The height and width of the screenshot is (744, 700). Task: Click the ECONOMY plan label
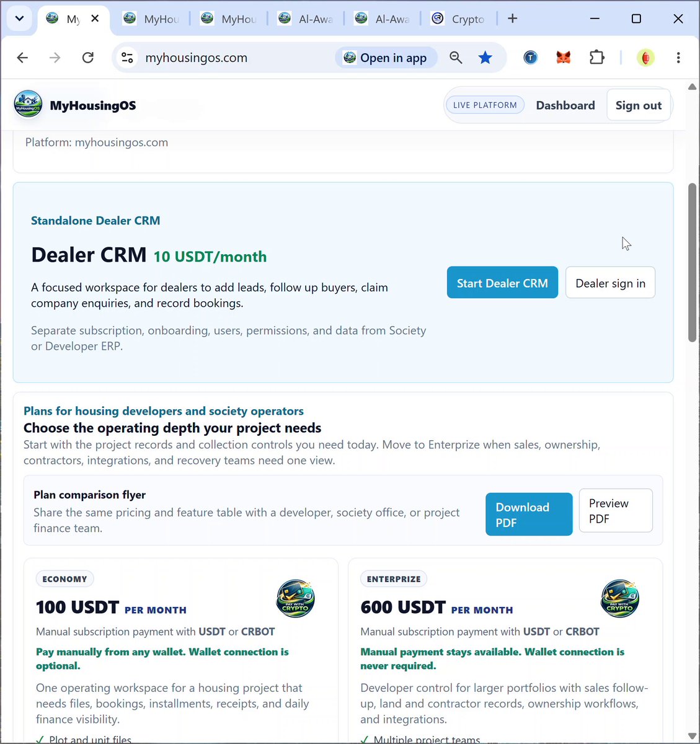coord(65,579)
